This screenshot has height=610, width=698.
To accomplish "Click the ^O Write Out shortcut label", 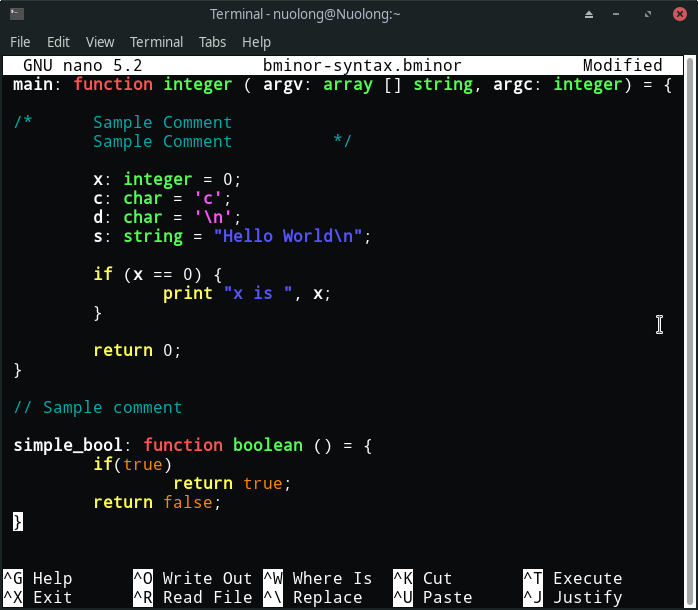I will [x=193, y=578].
